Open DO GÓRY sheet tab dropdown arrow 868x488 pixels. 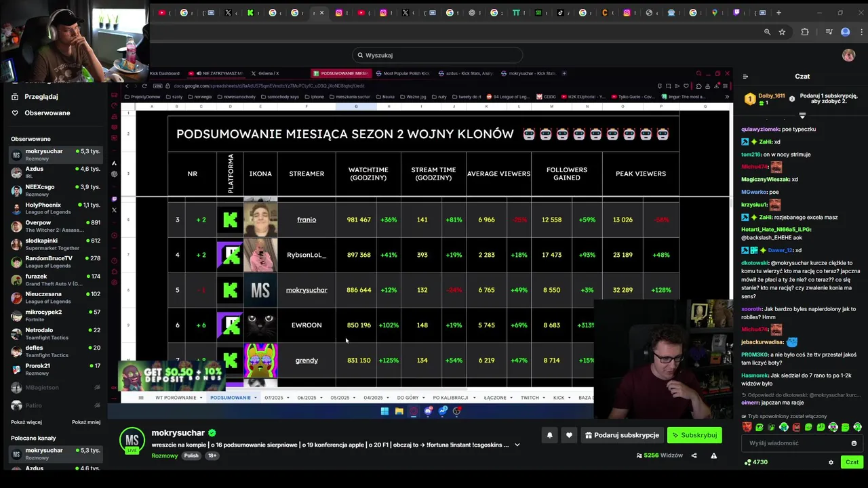pos(424,398)
